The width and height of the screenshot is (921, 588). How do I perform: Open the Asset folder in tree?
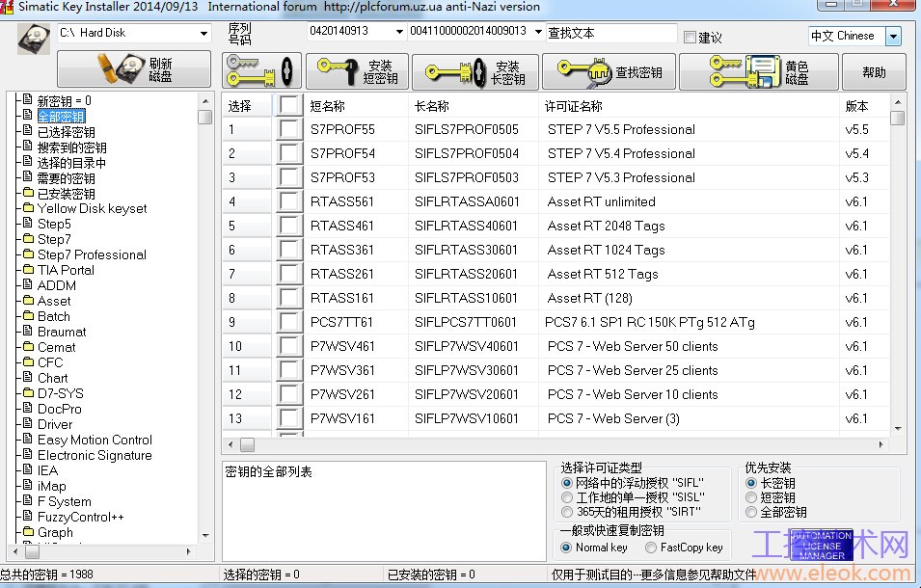[54, 301]
